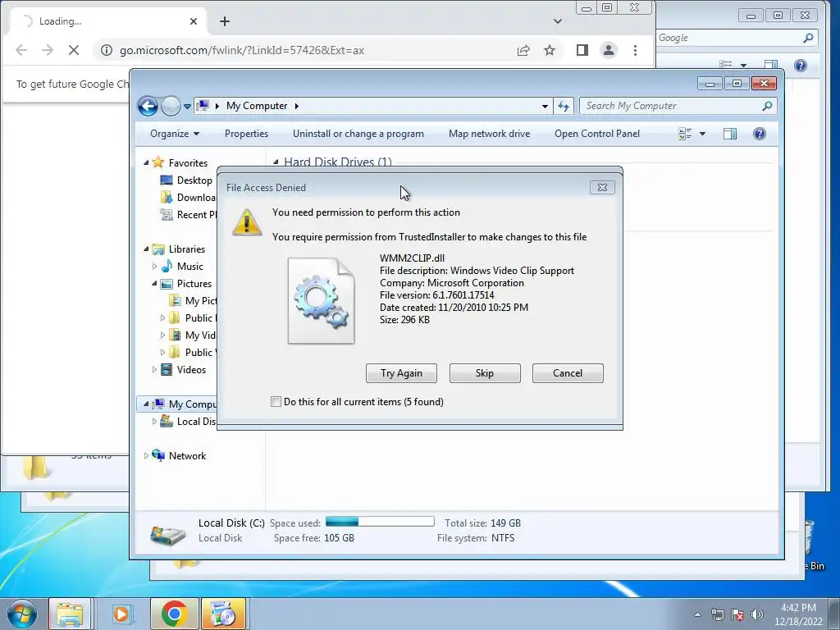Refresh the My Computer view
The height and width of the screenshot is (630, 840).
(564, 106)
